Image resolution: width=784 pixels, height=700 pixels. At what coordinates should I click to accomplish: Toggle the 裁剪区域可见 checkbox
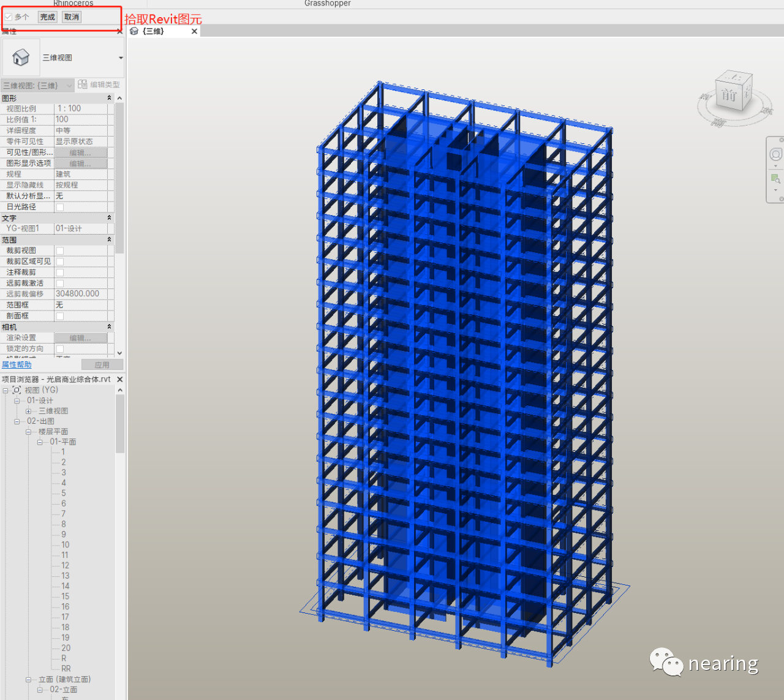(x=60, y=262)
